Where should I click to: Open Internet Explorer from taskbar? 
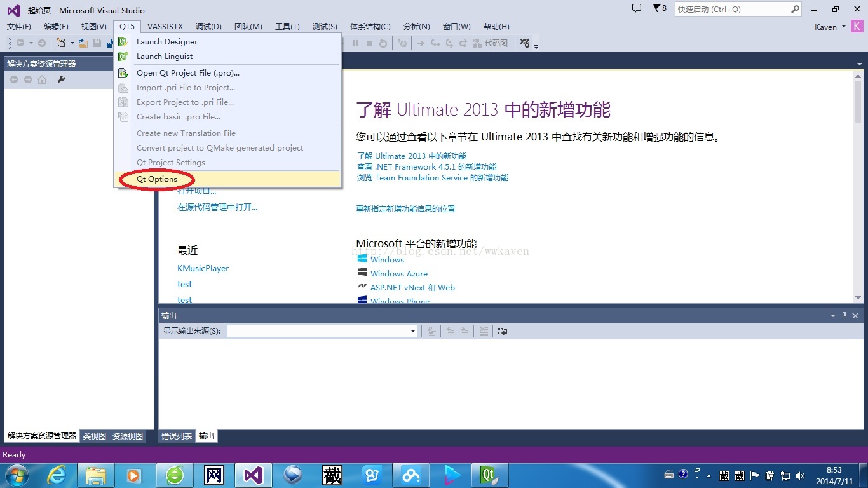pyautogui.click(x=57, y=475)
